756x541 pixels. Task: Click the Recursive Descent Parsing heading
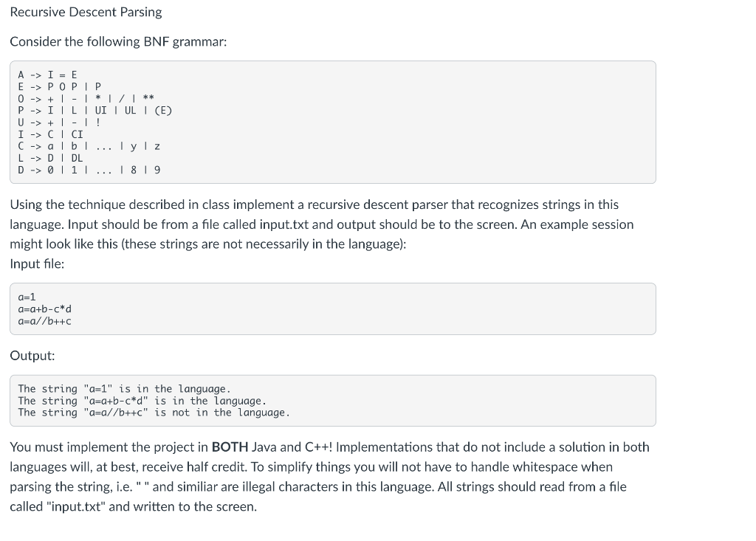pos(86,12)
